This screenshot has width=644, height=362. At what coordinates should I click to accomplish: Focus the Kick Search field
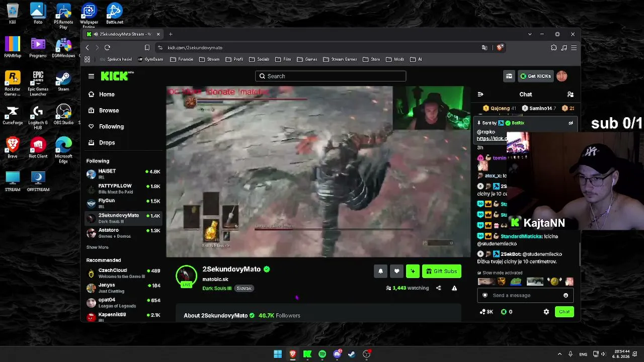[x=331, y=76]
